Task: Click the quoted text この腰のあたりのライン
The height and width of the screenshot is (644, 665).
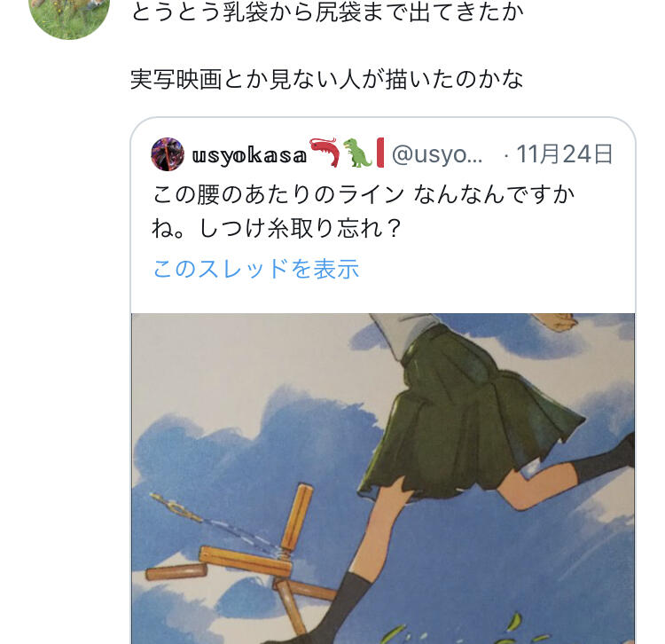Action: (x=278, y=195)
